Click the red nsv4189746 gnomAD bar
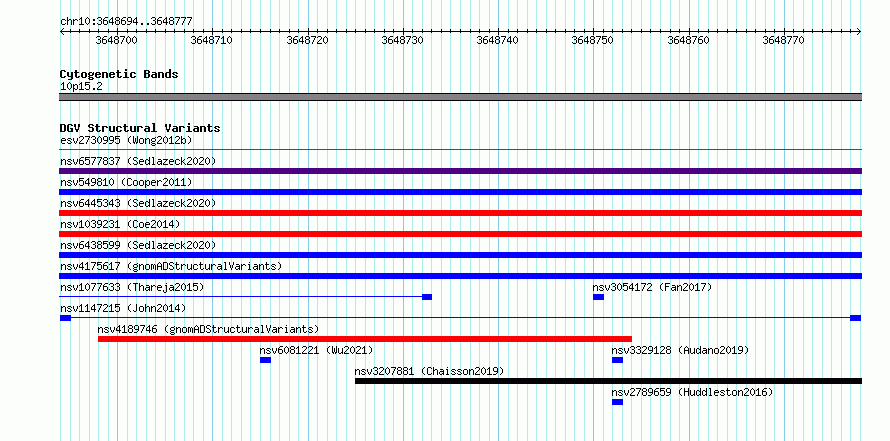The height and width of the screenshot is (441, 890). tap(365, 339)
